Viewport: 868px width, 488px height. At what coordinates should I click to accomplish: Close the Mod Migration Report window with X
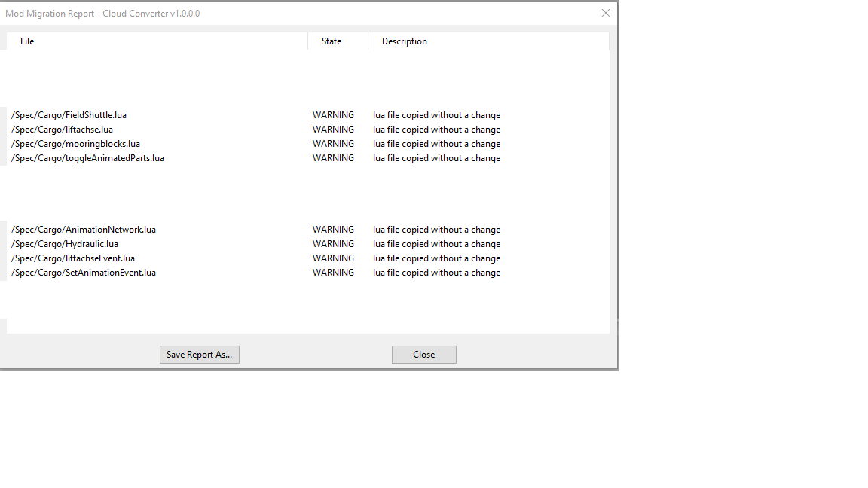(605, 13)
